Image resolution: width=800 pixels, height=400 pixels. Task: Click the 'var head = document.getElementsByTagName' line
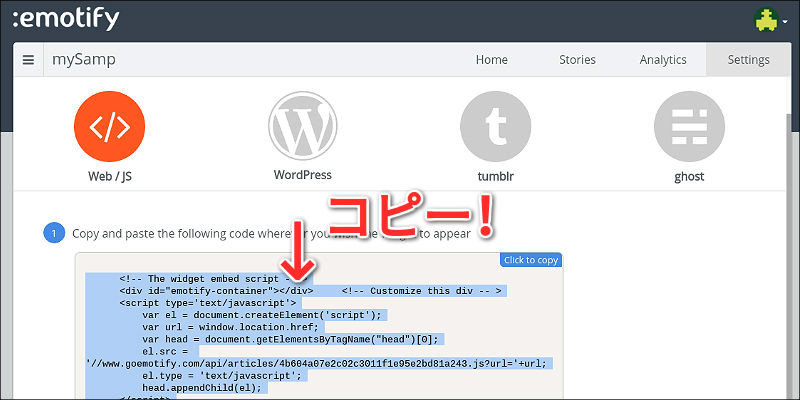pyautogui.click(x=290, y=339)
